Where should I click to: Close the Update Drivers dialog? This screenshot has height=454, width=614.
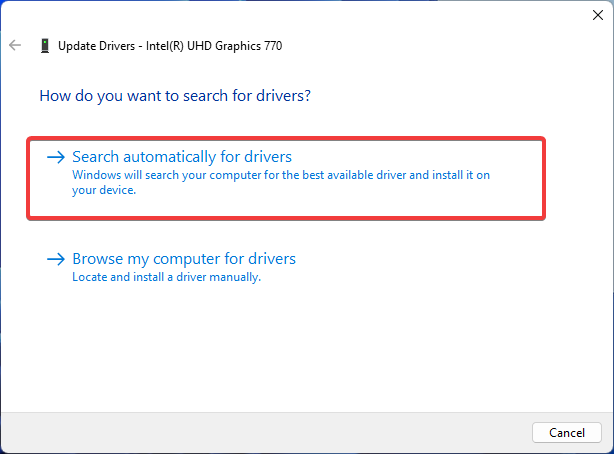click(x=598, y=15)
